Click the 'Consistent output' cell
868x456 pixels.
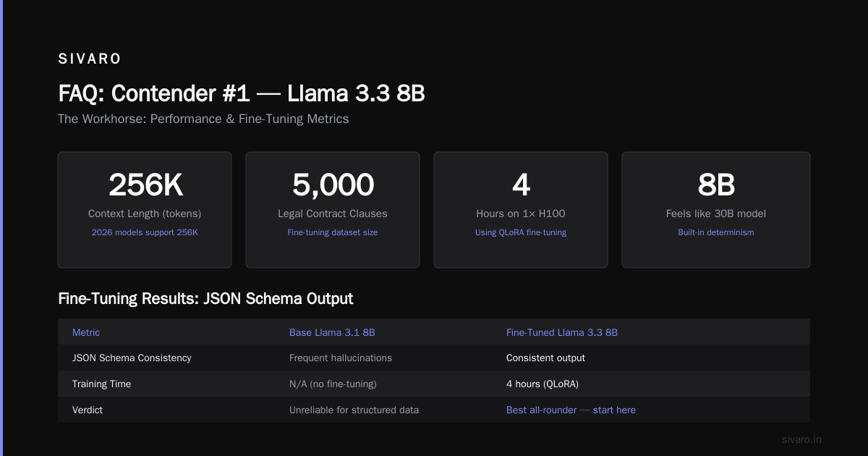[x=546, y=358]
